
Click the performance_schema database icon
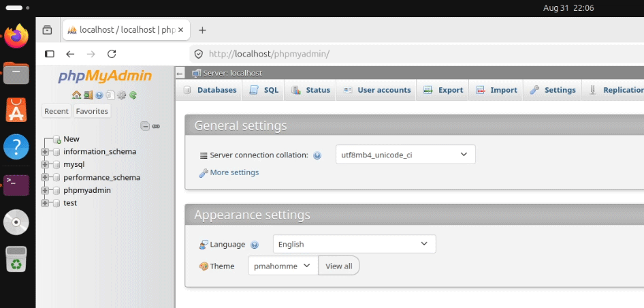(57, 178)
